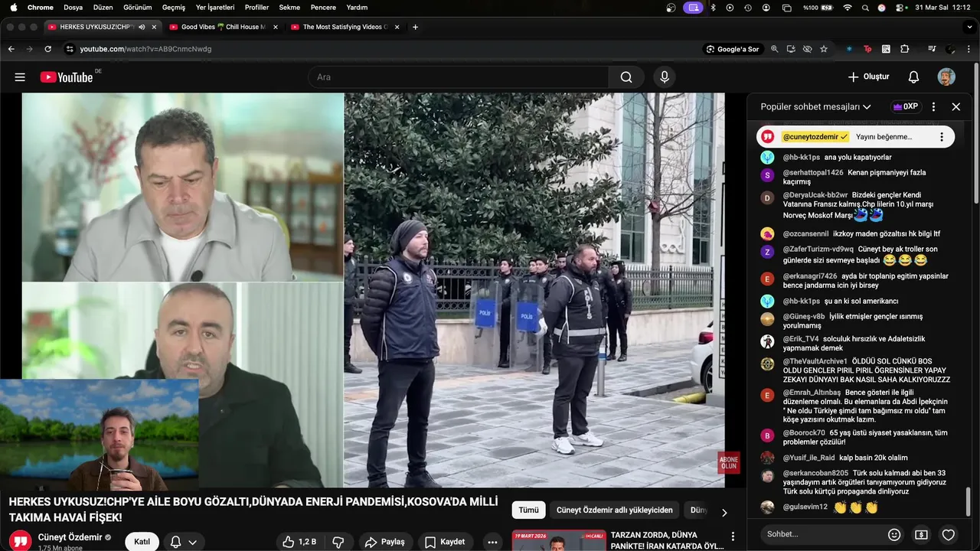Screen dimensions: 980x551
Task: Open the Profiller menu
Action: (256, 8)
